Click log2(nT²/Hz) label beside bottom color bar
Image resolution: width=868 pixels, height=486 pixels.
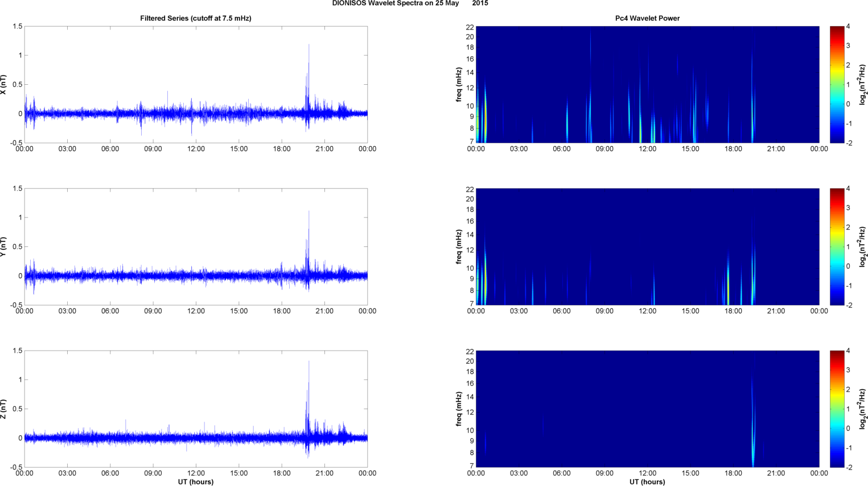[x=863, y=409]
